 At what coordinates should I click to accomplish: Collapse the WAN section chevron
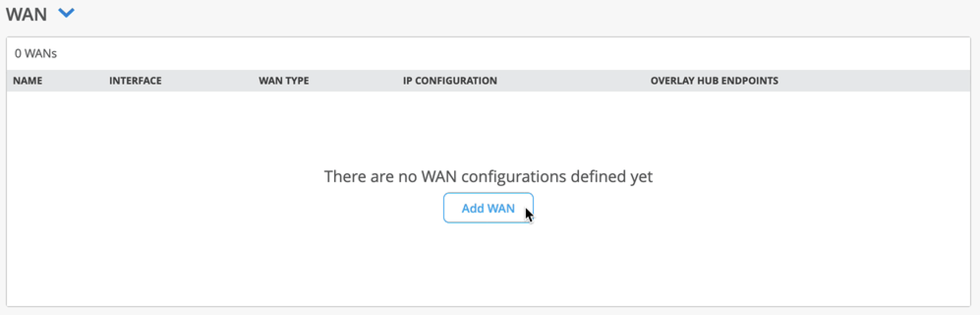66,14
